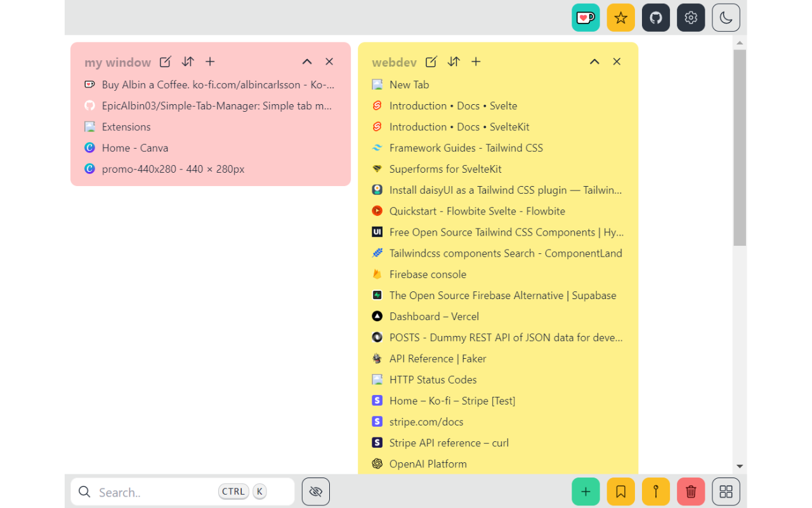
Task: Open the Ko-fi donate coffee cup button
Action: (586, 18)
